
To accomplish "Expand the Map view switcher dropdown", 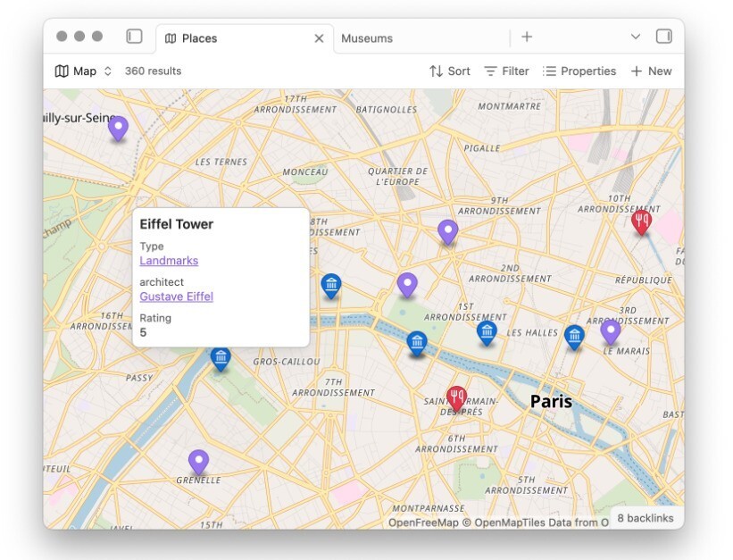I will pyautogui.click(x=84, y=71).
